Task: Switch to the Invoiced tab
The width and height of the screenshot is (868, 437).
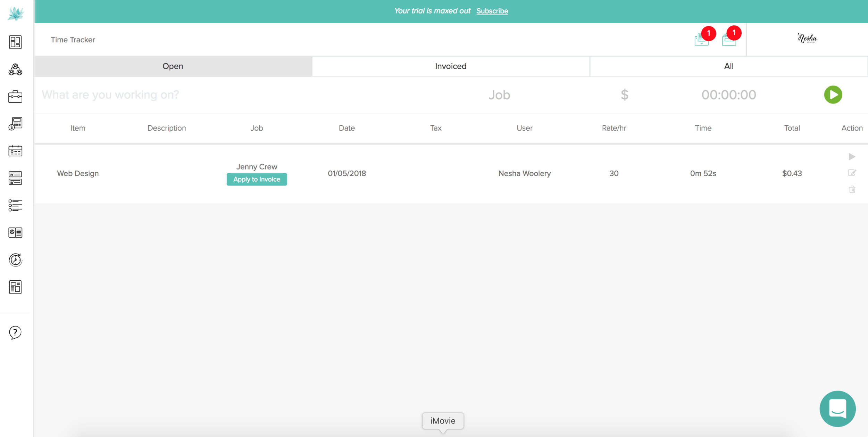Action: coord(451,66)
